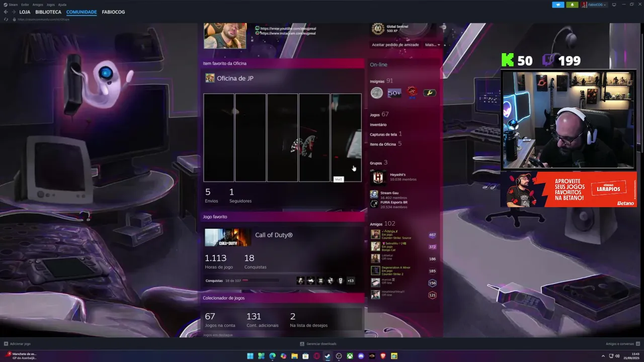Screen dimensions: 644x362
Task: Open the Na lista de desejos stat
Action: [308, 320]
